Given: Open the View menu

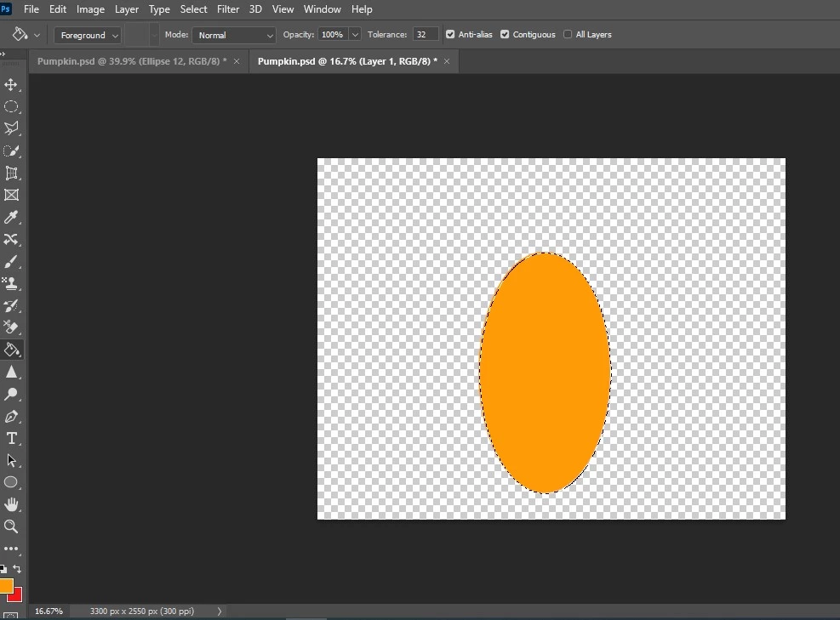Looking at the screenshot, I should [x=283, y=9].
